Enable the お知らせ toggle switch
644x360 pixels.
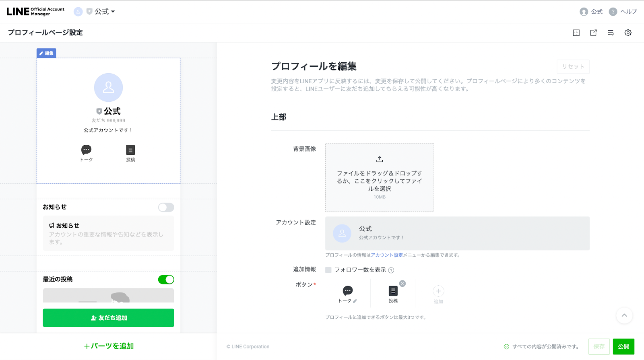(x=166, y=207)
